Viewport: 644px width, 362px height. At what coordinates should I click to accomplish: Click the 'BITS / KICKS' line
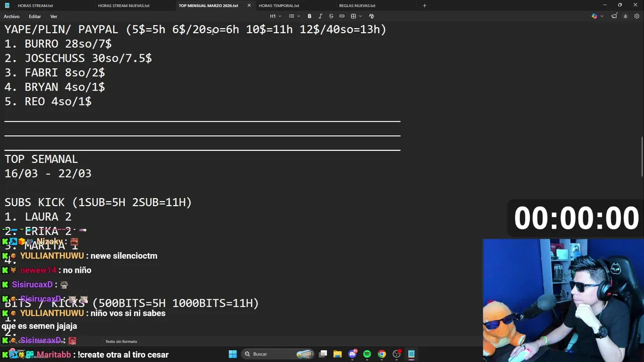(x=131, y=303)
